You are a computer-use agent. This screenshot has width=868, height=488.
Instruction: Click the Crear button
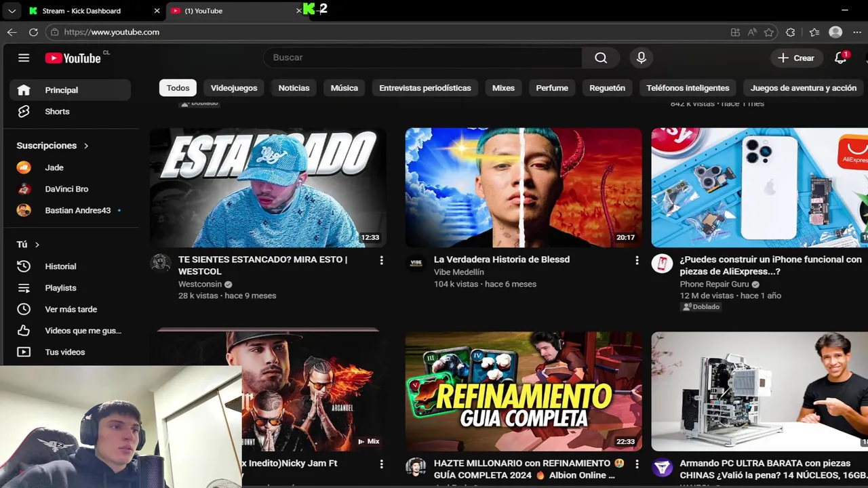click(x=797, y=58)
